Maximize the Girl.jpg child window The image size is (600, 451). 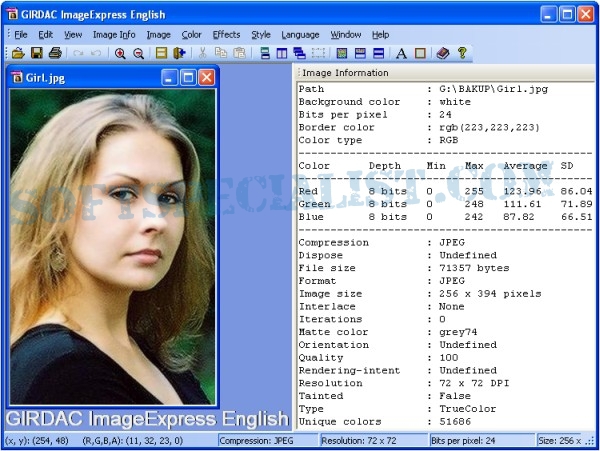click(187, 77)
